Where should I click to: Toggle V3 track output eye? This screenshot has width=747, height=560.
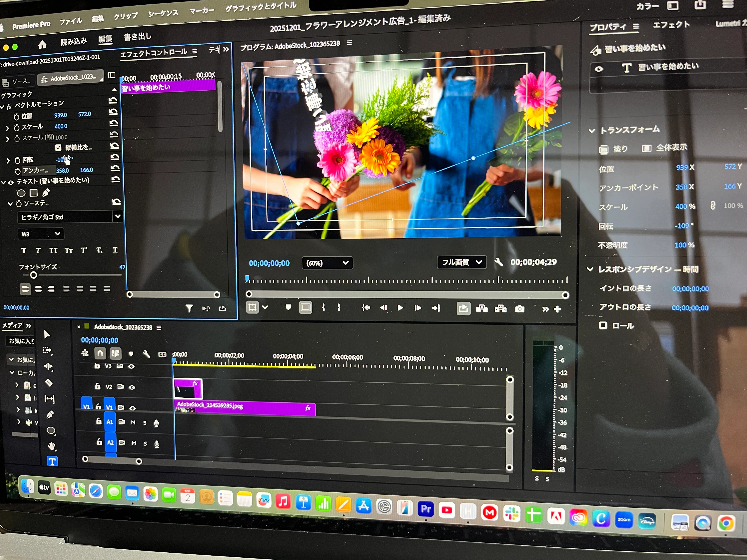[x=131, y=366]
